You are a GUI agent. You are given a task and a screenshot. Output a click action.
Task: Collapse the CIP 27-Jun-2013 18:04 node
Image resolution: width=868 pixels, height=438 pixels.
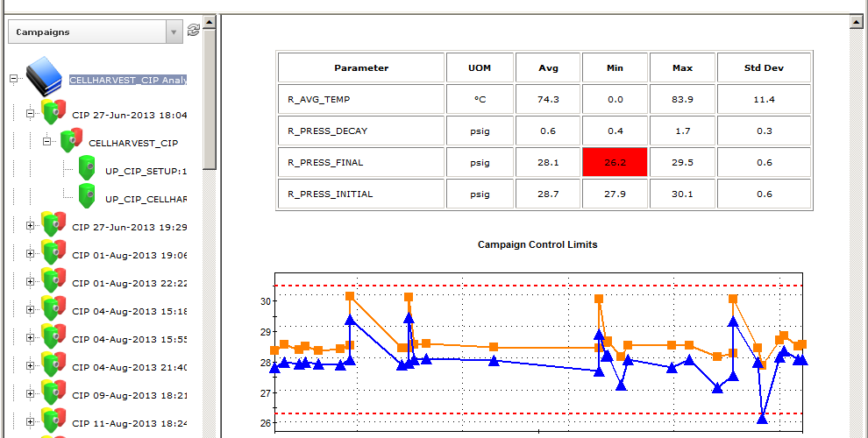tap(30, 113)
